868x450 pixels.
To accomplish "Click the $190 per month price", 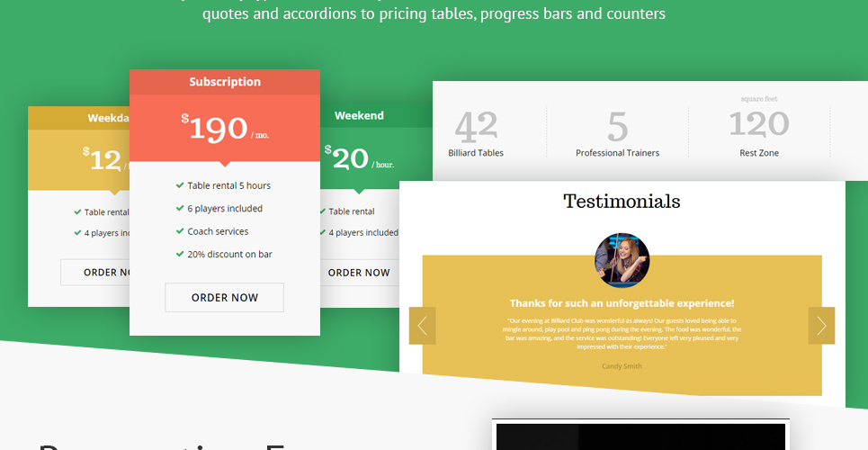I will click(225, 128).
